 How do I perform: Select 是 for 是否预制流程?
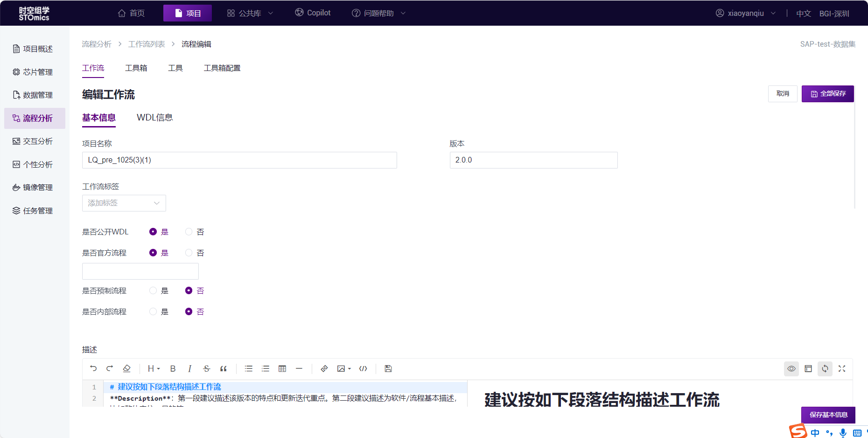(153, 290)
